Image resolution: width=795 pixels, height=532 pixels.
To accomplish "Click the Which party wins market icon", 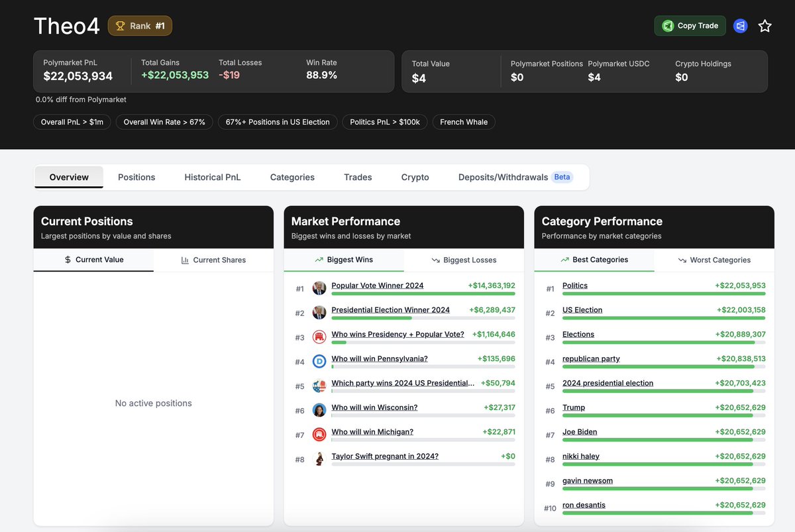I will pyautogui.click(x=319, y=386).
